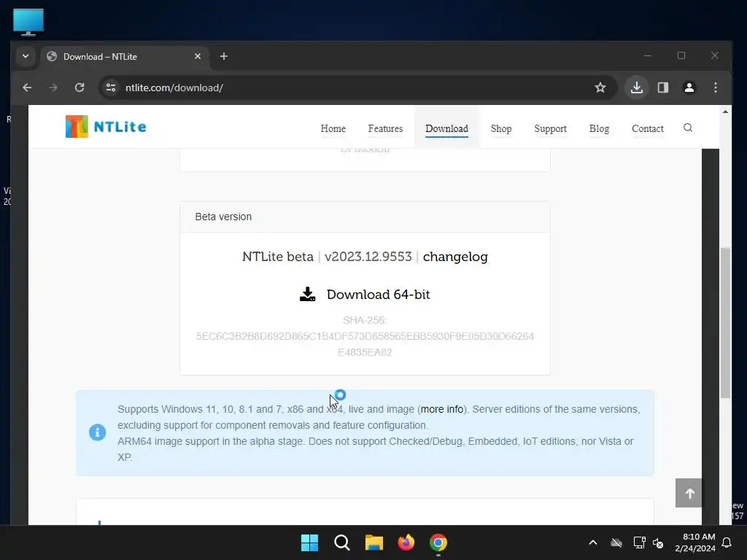Click the address bar URL
The image size is (747, 560).
(x=174, y=87)
